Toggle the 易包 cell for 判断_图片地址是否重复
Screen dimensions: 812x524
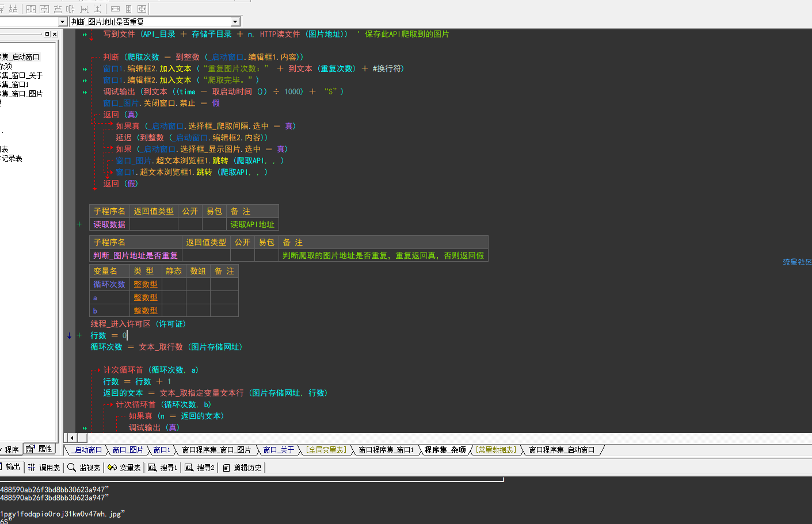click(x=266, y=255)
